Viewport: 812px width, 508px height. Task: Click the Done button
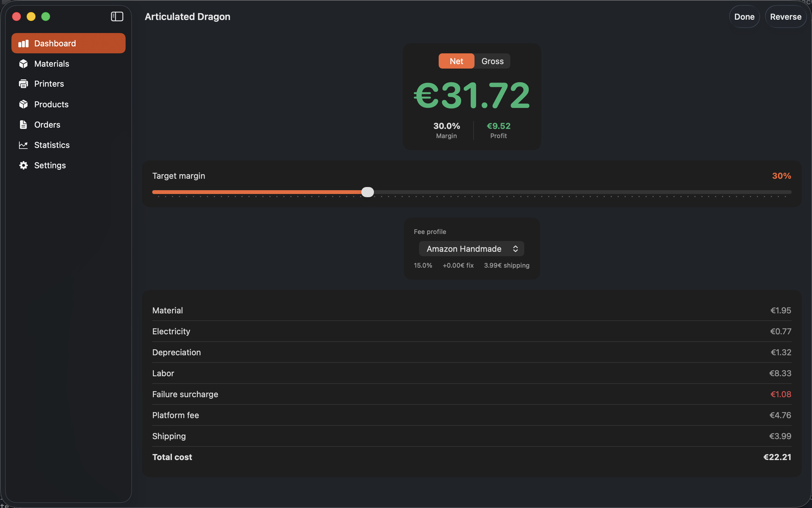point(744,17)
